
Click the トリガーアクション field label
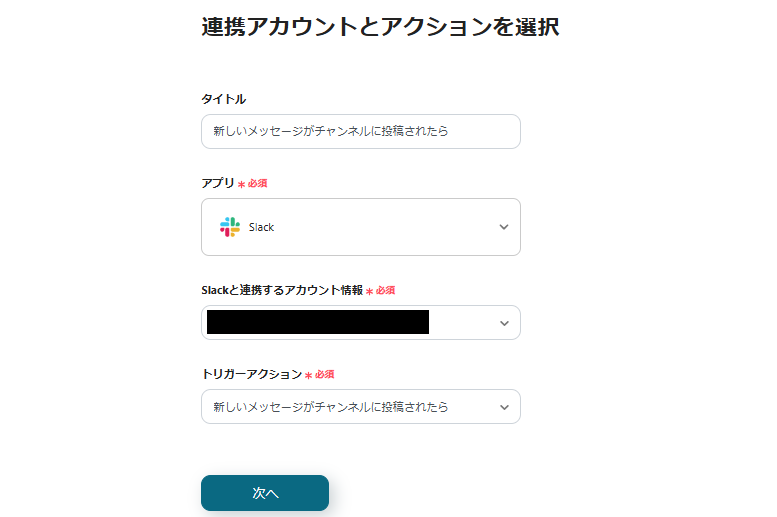pyautogui.click(x=251, y=374)
